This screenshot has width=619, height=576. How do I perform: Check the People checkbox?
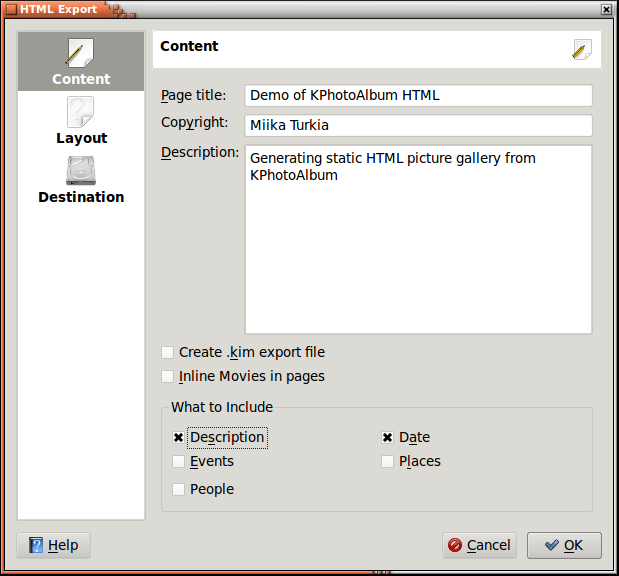[x=178, y=490]
